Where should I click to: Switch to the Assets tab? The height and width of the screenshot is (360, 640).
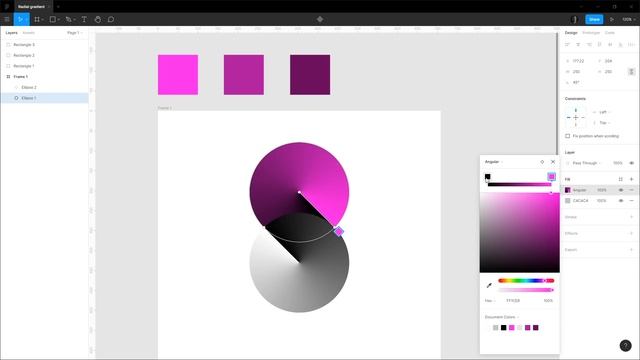29,33
